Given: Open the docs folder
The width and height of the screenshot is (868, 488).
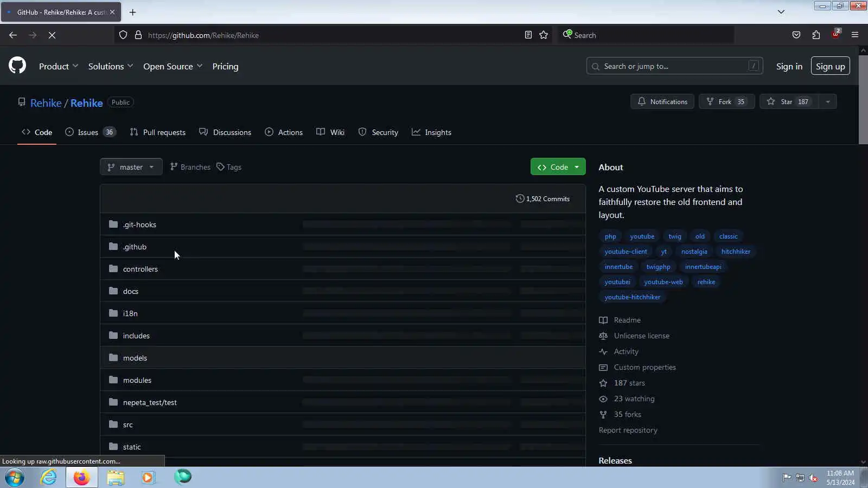Looking at the screenshot, I should click(131, 291).
